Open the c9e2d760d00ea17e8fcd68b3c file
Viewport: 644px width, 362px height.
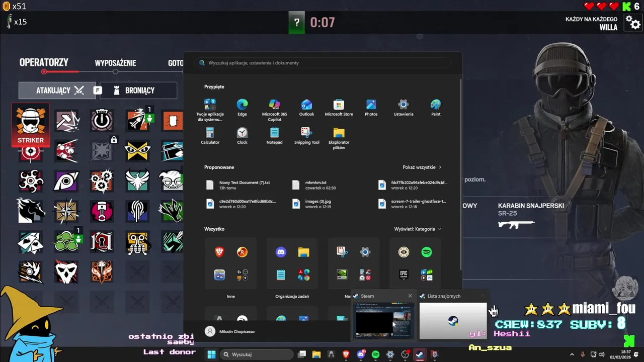tap(242, 204)
